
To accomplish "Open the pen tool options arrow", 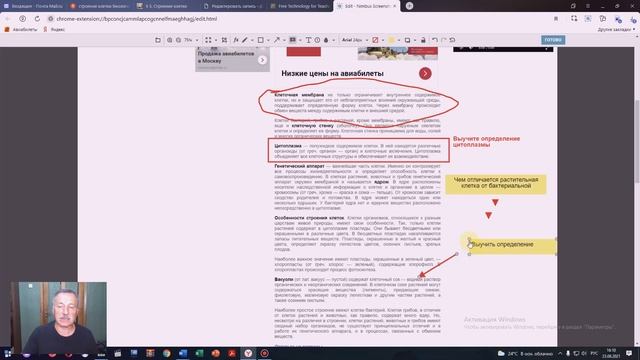I will tap(252, 40).
